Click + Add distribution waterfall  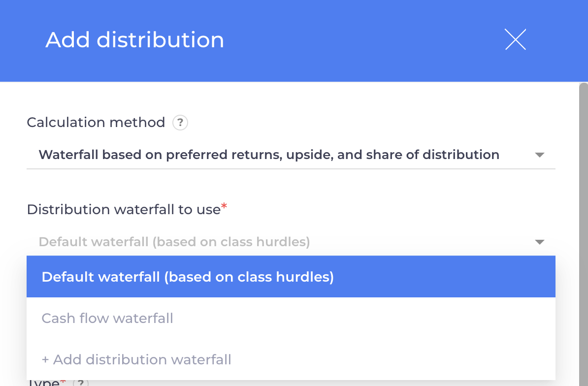click(136, 359)
